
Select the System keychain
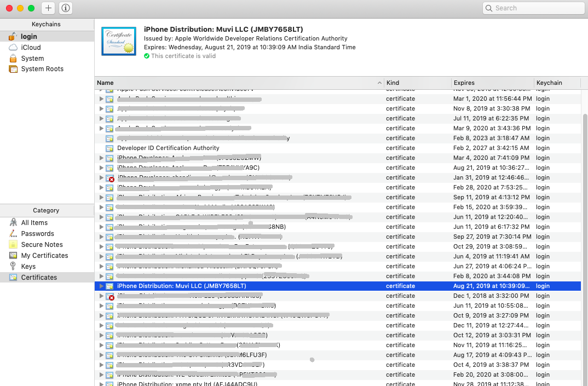[47, 58]
